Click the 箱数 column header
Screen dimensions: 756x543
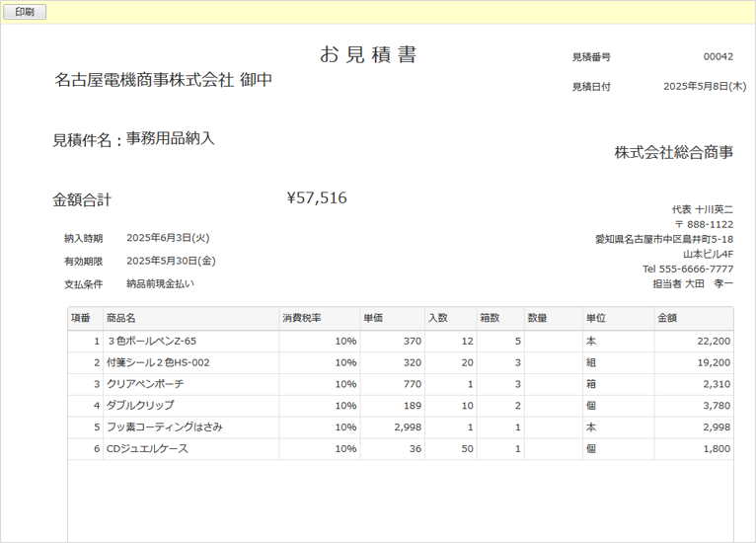point(490,318)
